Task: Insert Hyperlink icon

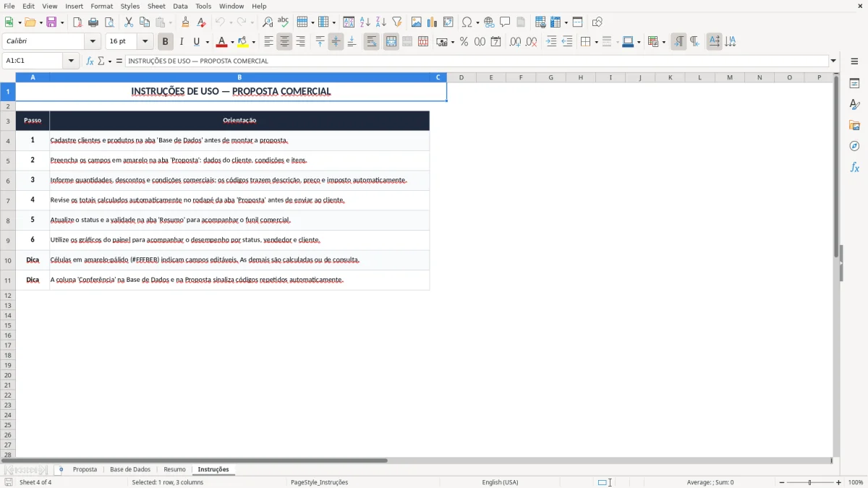Action: [x=489, y=22]
